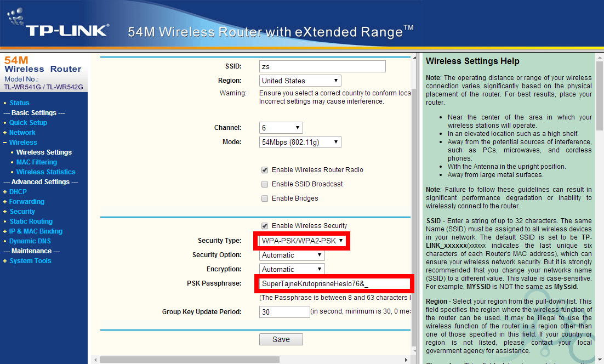The width and height of the screenshot is (604, 364).
Task: Open Quick Setup in the sidebar
Action: 28,122
